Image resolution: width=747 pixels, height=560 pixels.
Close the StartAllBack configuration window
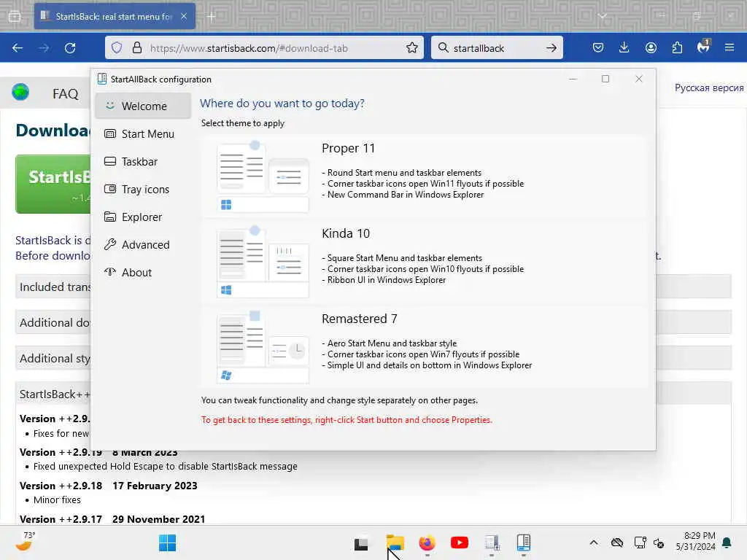coord(639,79)
